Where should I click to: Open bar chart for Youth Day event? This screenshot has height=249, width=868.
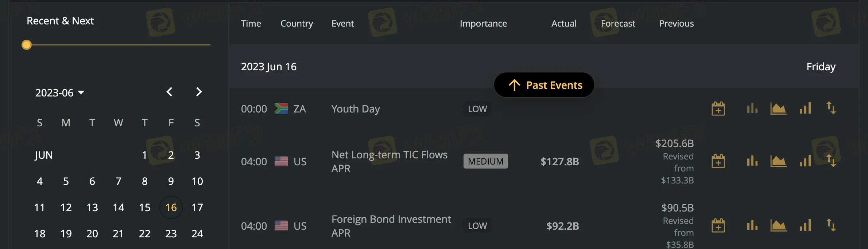[x=752, y=108]
